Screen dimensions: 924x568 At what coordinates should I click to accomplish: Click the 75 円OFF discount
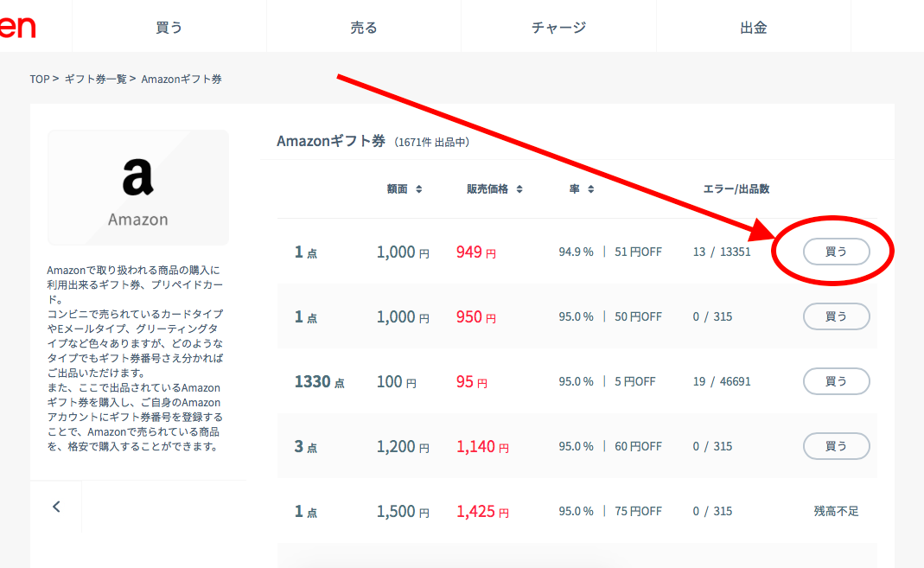pyautogui.click(x=638, y=511)
